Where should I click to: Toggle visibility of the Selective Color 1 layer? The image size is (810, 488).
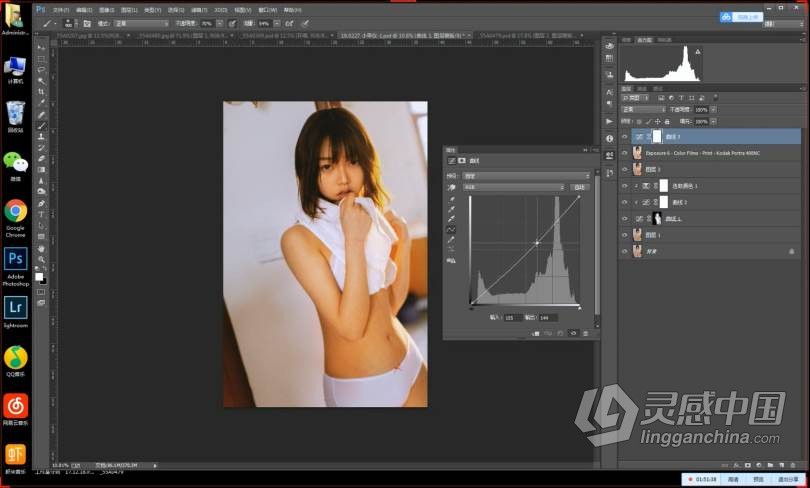click(x=625, y=186)
